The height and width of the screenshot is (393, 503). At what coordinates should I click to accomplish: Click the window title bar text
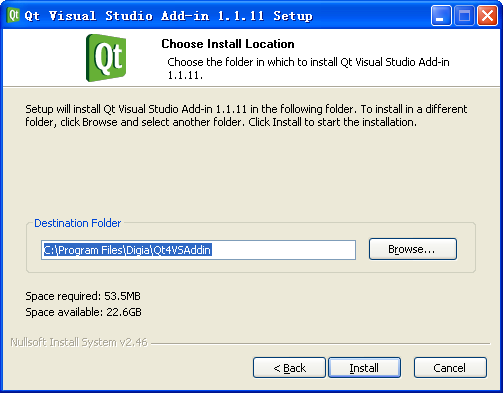click(x=169, y=16)
